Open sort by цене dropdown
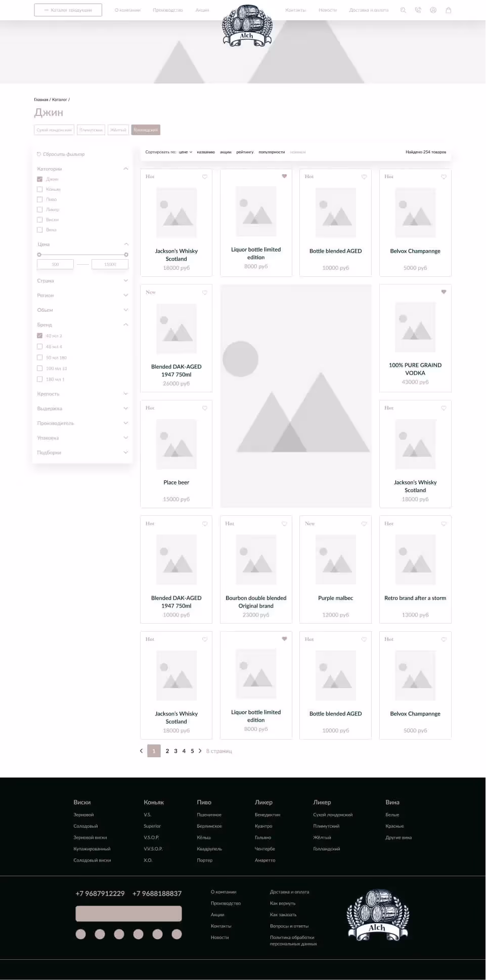 point(186,152)
